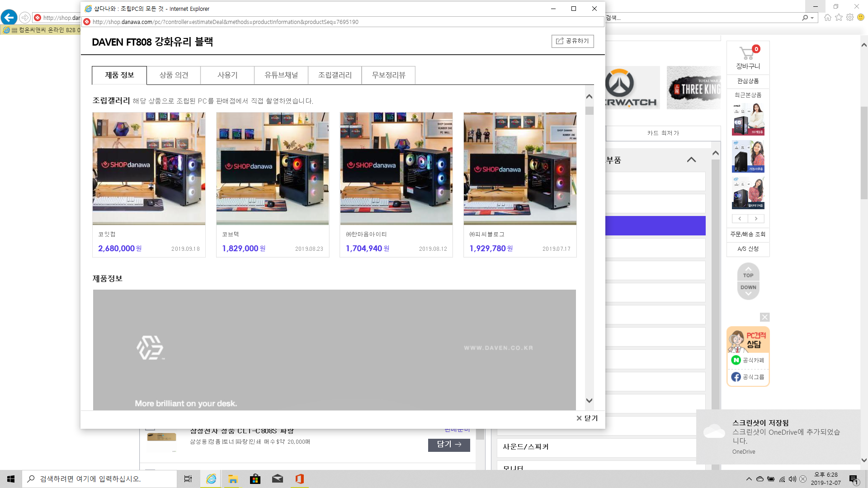
Task: Go to previous recently viewed items page
Action: [740, 219]
